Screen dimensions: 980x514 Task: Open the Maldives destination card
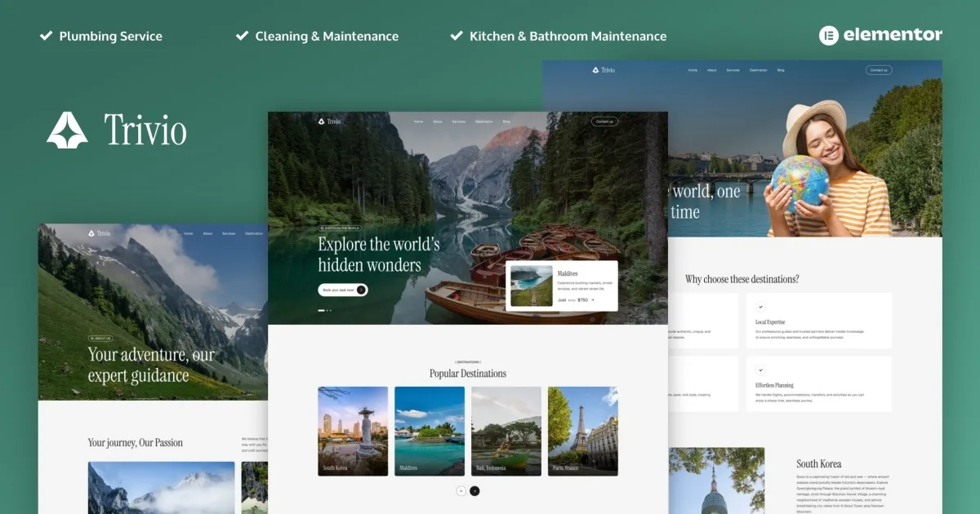[x=430, y=431]
